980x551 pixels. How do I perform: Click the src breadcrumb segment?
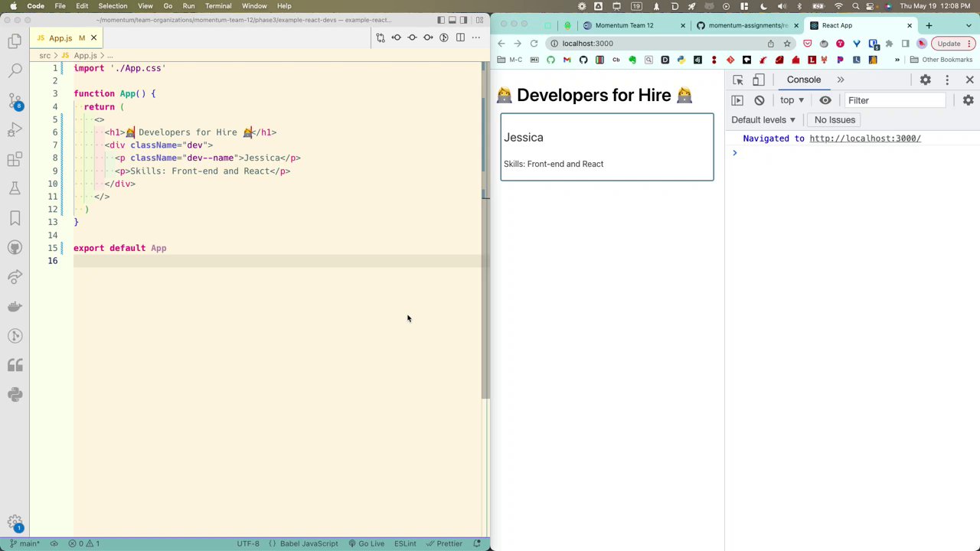pyautogui.click(x=44, y=56)
